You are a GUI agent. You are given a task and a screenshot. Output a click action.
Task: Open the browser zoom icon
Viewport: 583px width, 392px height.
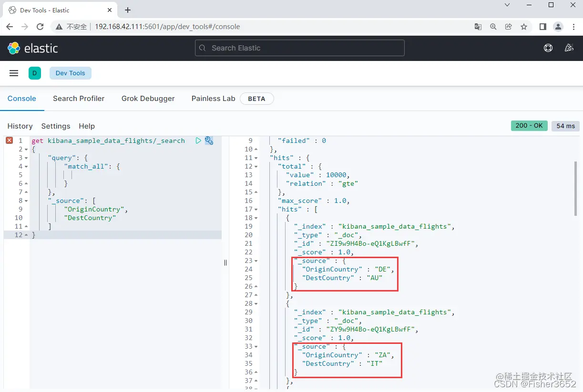click(493, 27)
